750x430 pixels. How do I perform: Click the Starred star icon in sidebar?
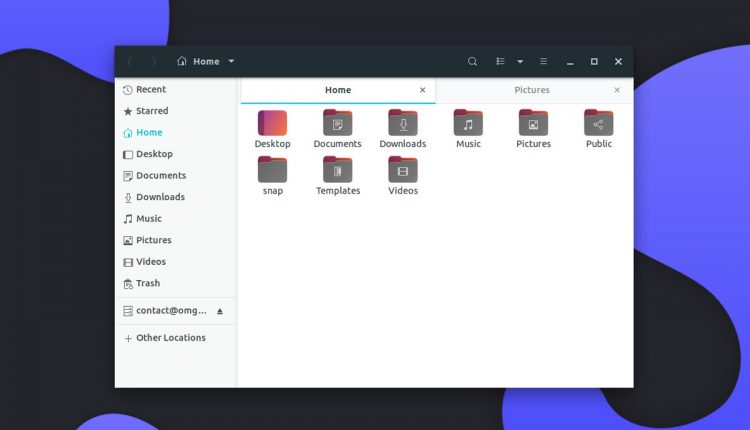click(128, 111)
